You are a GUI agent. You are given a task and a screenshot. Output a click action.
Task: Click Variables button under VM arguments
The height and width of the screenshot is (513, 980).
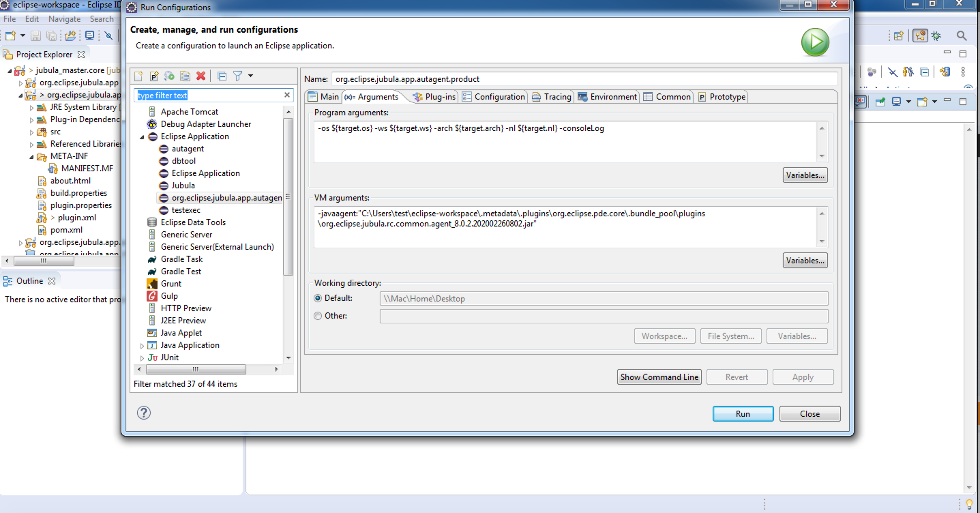click(x=805, y=260)
